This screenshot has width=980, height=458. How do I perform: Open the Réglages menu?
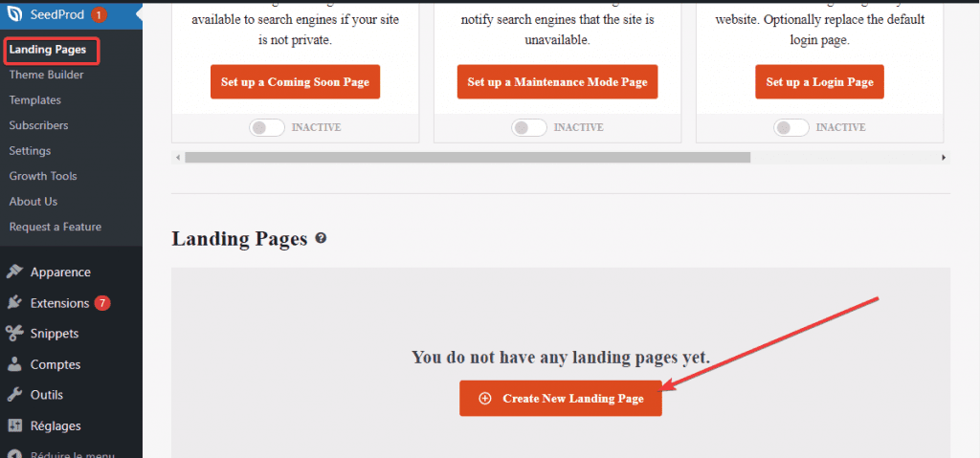point(56,426)
